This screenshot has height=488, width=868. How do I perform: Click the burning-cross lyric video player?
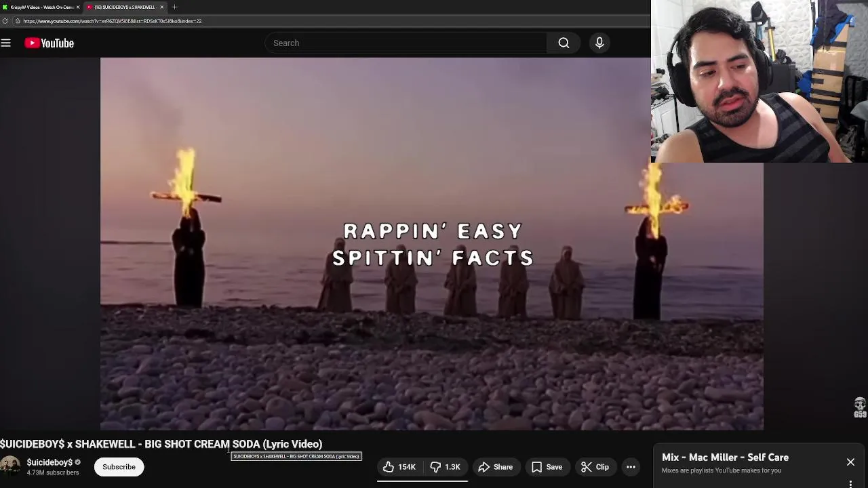coord(431,243)
